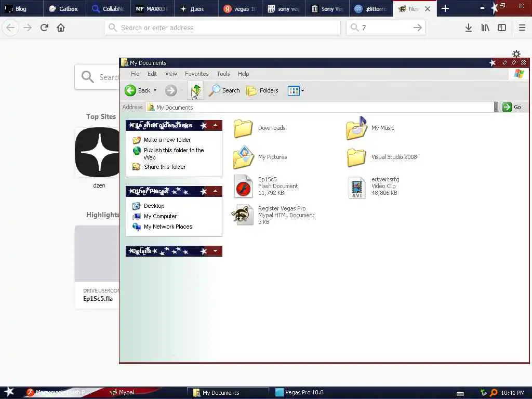Open the Tools menu
The image size is (532, 399).
[x=223, y=74]
